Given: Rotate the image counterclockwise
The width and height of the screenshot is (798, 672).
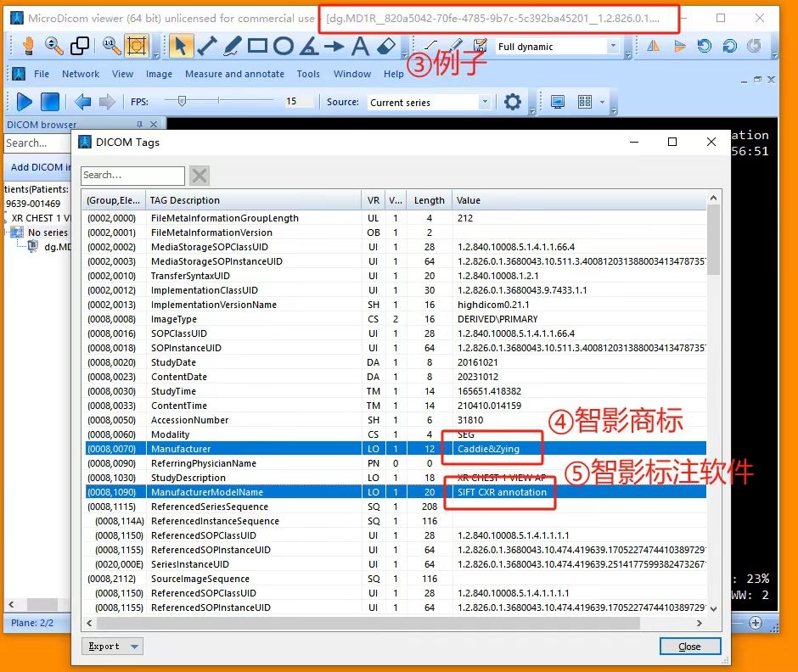Looking at the screenshot, I should 705,47.
